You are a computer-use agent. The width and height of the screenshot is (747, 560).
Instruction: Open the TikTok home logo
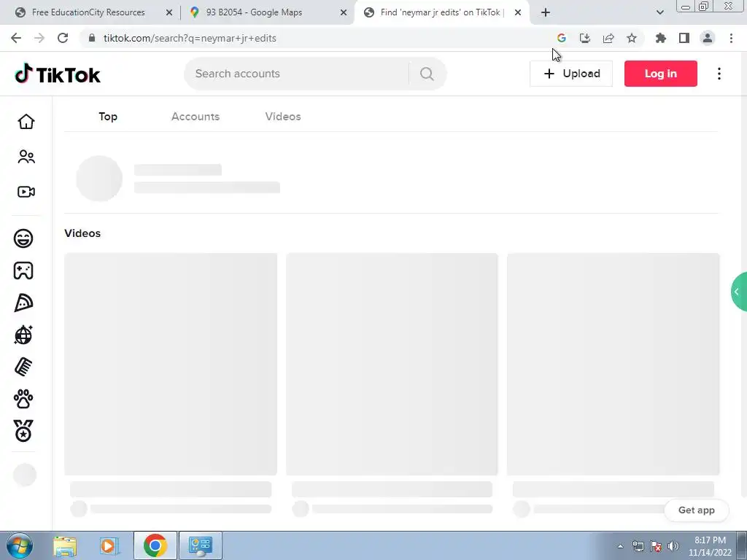coord(58,74)
